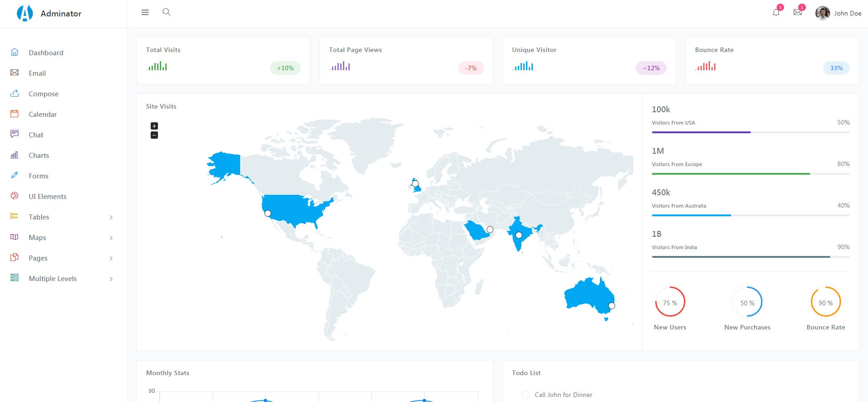The height and width of the screenshot is (402, 868).
Task: Click the Calendar icon in sidebar
Action: [x=15, y=114]
